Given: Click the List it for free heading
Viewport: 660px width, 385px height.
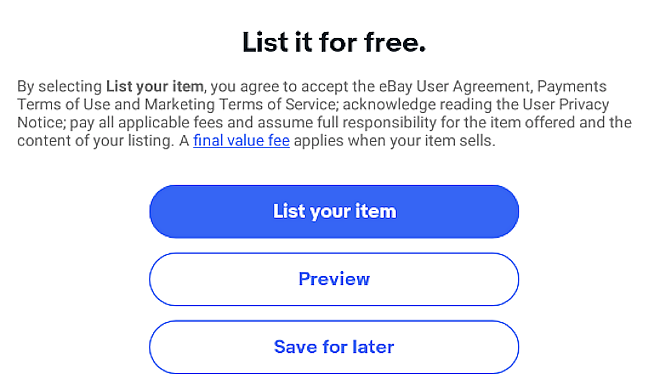Looking at the screenshot, I should pos(334,42).
